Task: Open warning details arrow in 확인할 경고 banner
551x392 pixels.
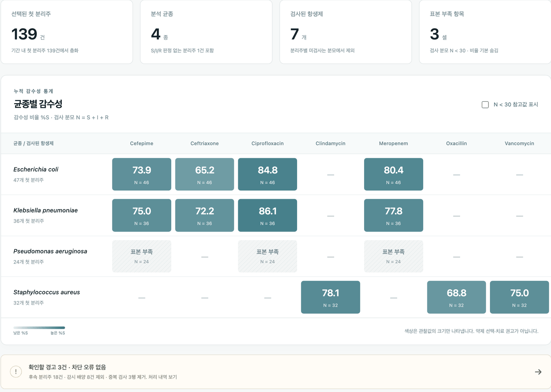Action: pos(538,372)
